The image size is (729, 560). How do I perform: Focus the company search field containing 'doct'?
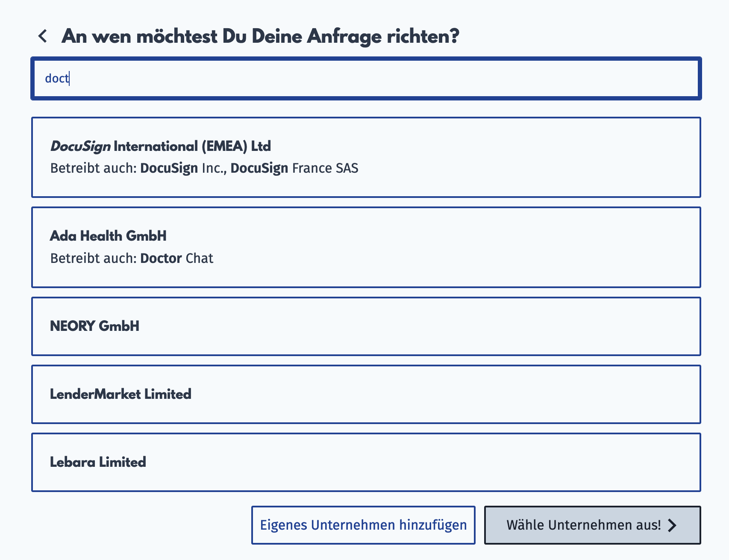[x=366, y=79]
